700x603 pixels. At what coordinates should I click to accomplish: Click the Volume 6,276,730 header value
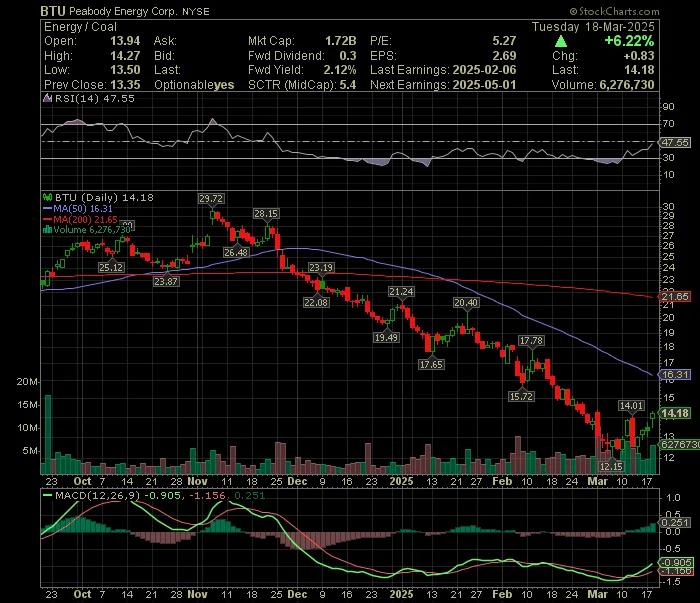click(627, 85)
